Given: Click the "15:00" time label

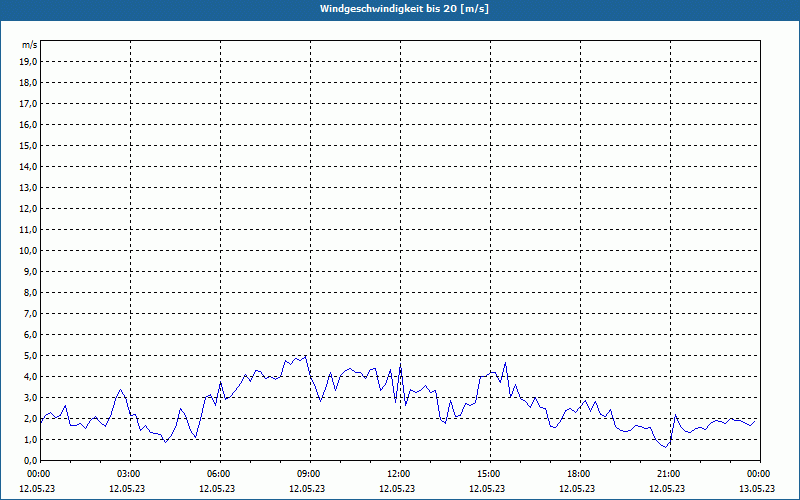Looking at the screenshot, I should pyautogui.click(x=487, y=474).
